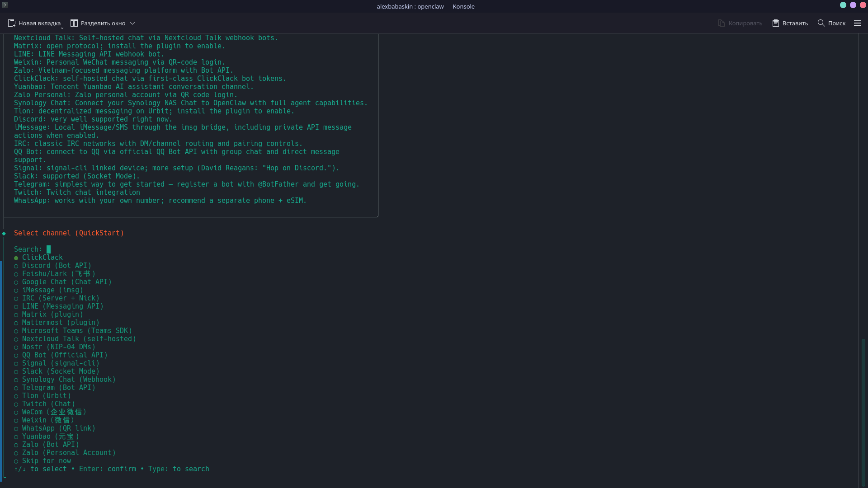Open the Поиск search tool
The height and width of the screenshot is (488, 868).
[x=831, y=23]
